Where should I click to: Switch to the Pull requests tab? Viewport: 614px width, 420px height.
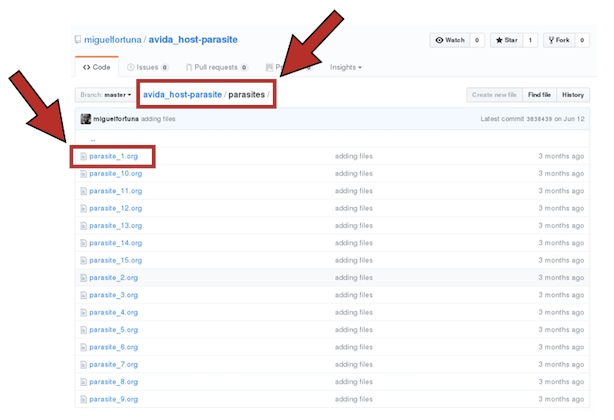click(x=217, y=67)
